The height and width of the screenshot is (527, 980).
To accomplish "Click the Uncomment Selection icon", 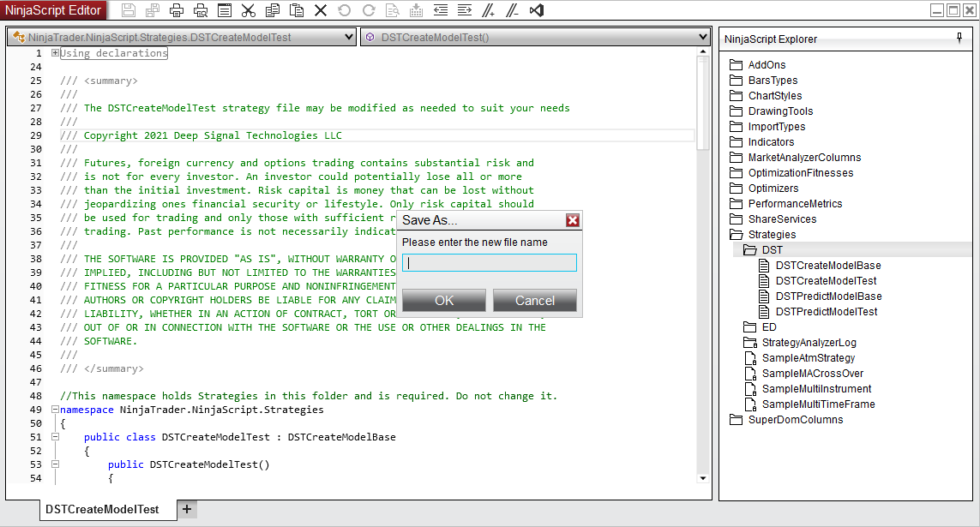I will (513, 10).
